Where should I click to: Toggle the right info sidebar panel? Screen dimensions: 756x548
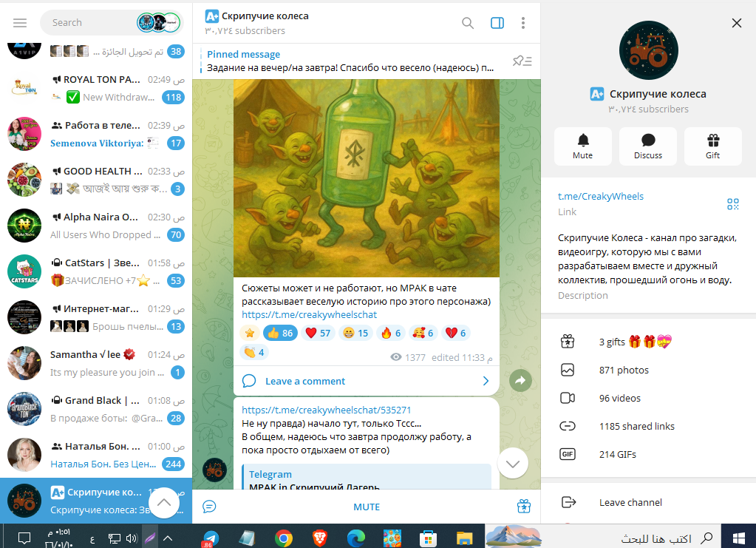(x=497, y=23)
